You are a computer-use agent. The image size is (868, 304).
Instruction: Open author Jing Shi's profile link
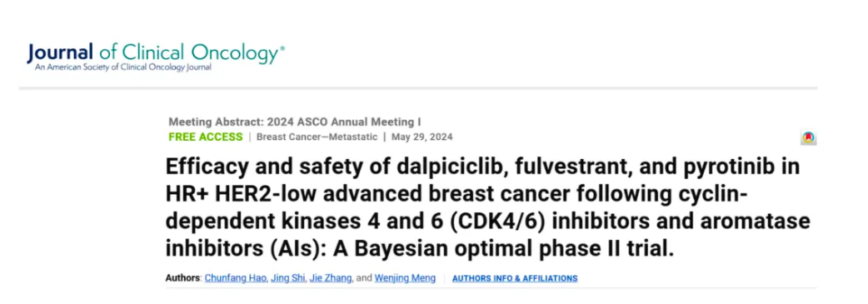288,278
